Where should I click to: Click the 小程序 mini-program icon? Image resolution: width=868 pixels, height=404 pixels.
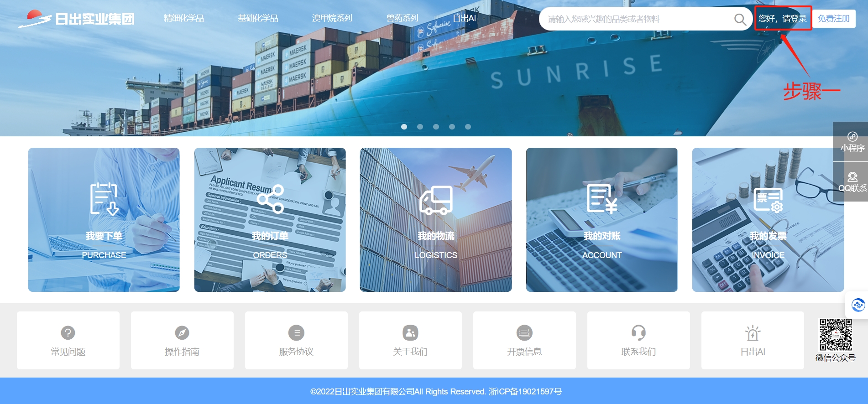pos(852,136)
